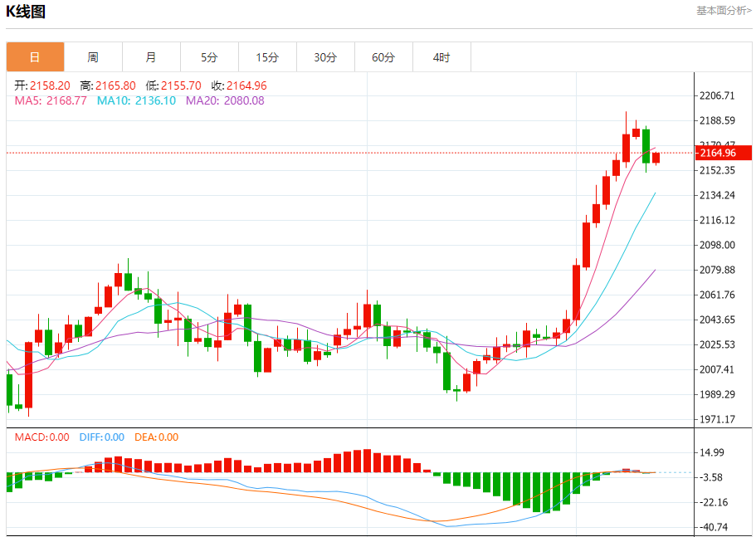Click the 1971.17 price axis label
The height and width of the screenshot is (537, 756).
[718, 419]
